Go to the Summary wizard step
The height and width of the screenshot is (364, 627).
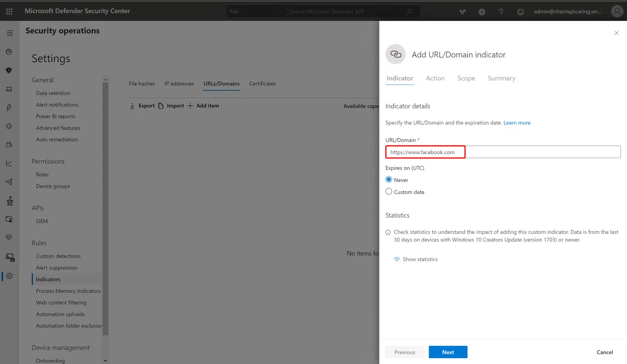click(502, 78)
